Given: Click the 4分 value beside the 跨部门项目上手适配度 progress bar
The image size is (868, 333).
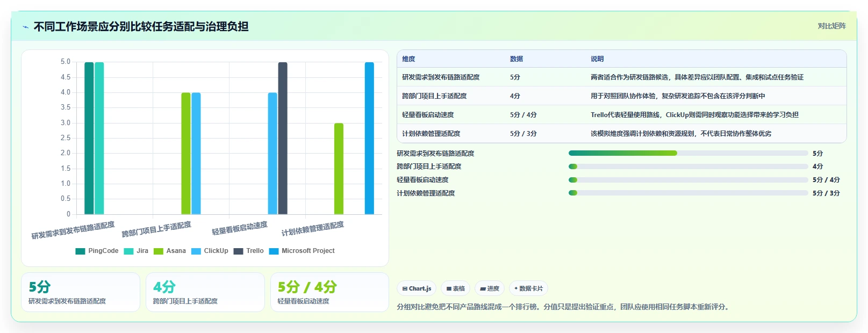Looking at the screenshot, I should (817, 166).
